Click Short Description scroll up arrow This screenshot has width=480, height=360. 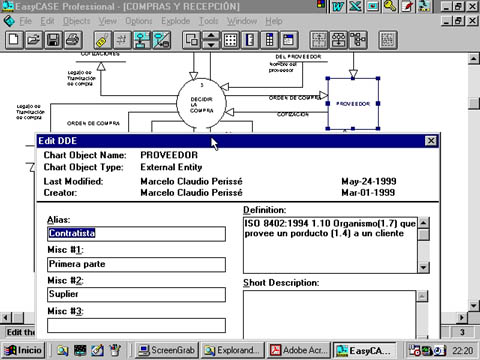[x=422, y=296]
